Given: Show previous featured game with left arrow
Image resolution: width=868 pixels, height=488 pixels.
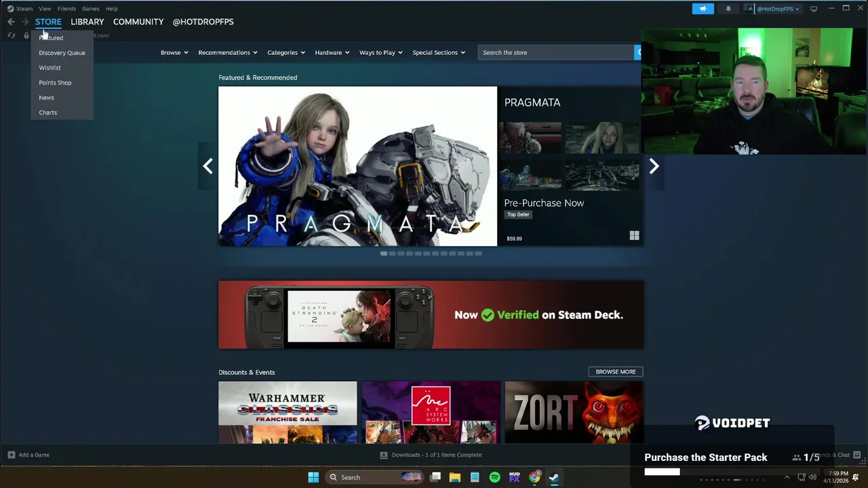Looking at the screenshot, I should tap(208, 166).
